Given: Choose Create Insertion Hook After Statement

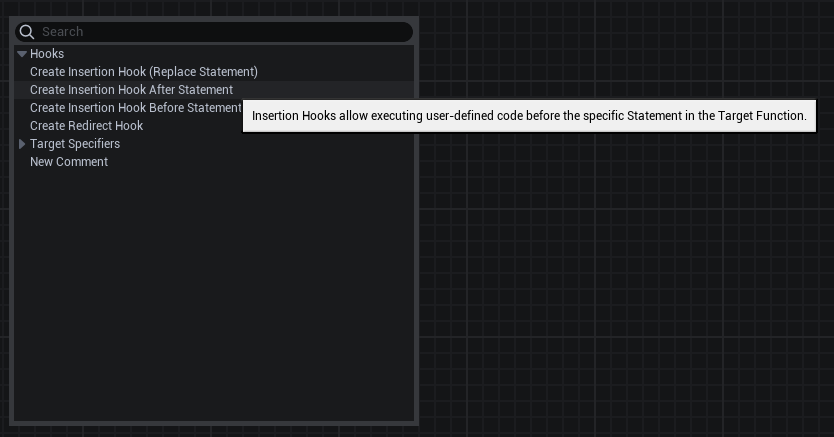Looking at the screenshot, I should [131, 90].
